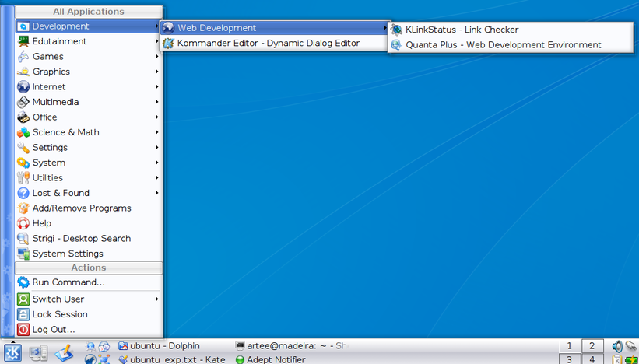The width and height of the screenshot is (639, 364).
Task: Click the dark globe quick-launch icon
Action: (x=90, y=359)
